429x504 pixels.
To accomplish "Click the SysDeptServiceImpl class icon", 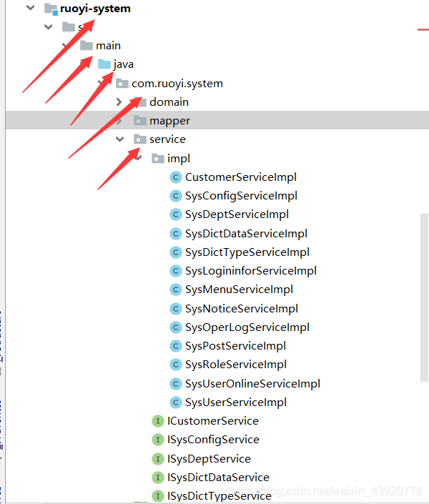I will [176, 214].
